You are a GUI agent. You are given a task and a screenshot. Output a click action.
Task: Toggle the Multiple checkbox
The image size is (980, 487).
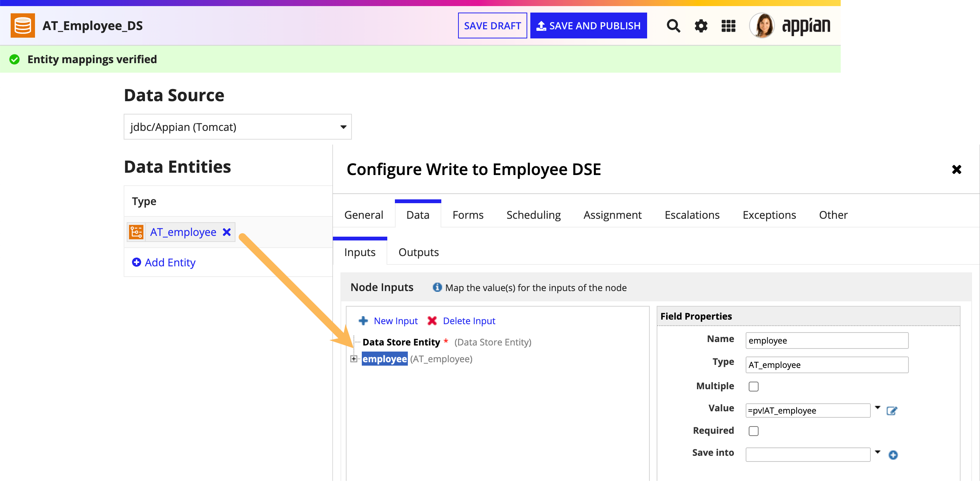754,387
